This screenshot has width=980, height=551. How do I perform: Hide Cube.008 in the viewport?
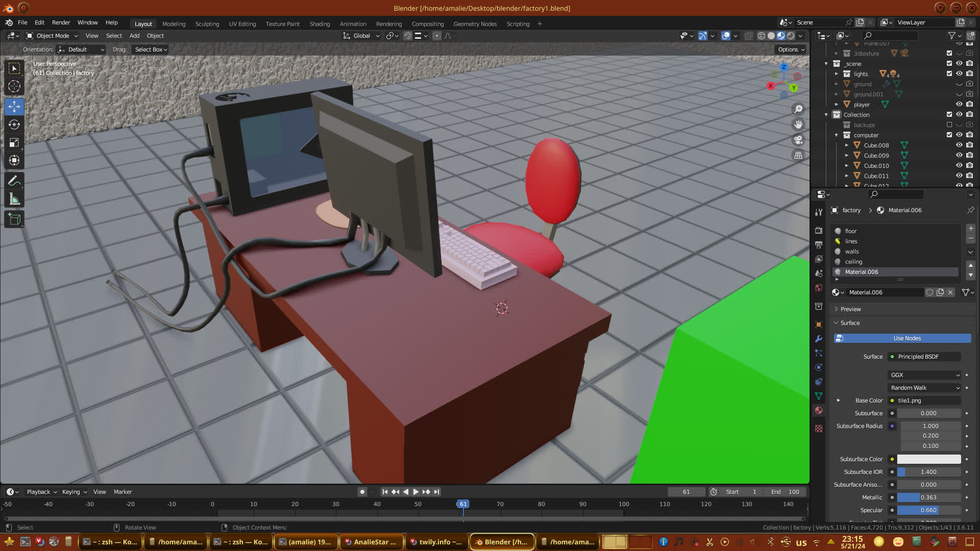click(959, 145)
